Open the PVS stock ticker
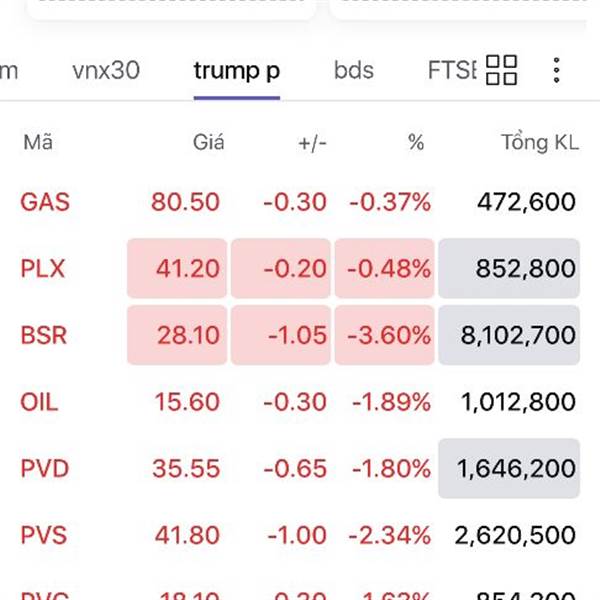 pos(44,534)
